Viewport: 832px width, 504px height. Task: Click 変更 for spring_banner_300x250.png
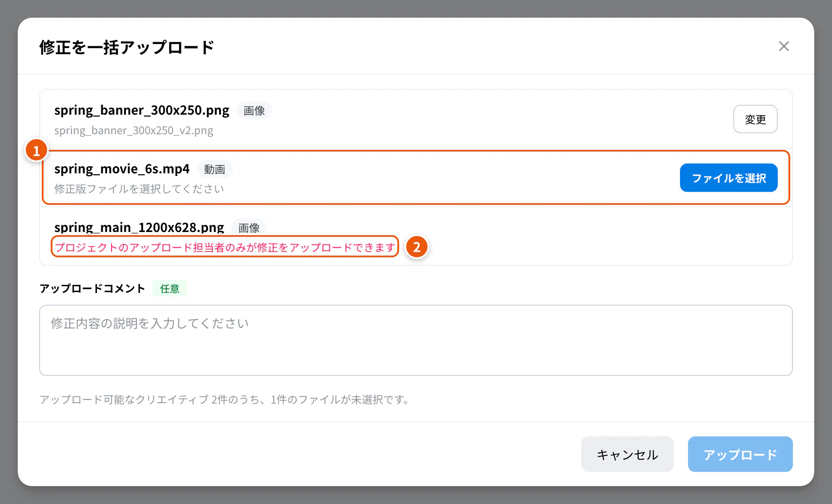(x=755, y=119)
